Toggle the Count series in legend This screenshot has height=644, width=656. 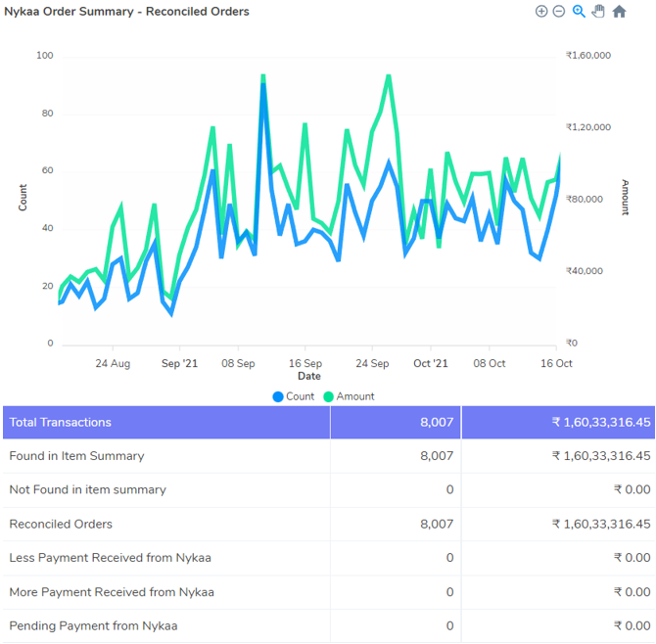pyautogui.click(x=294, y=396)
